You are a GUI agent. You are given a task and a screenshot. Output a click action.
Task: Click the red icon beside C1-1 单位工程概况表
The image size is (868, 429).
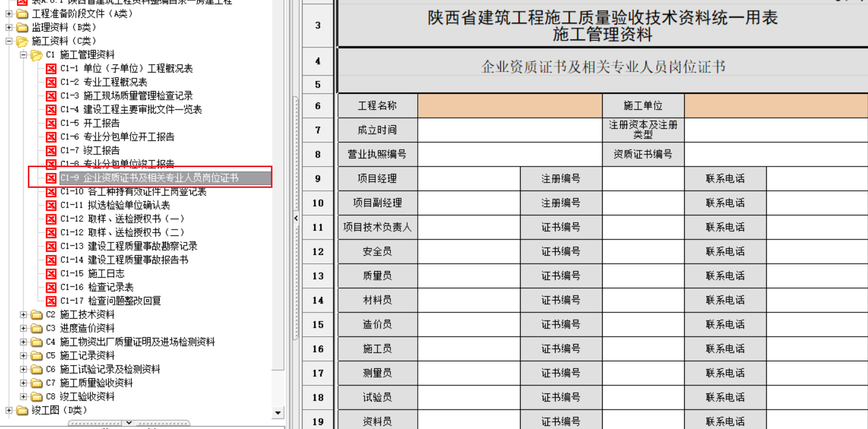pos(51,68)
